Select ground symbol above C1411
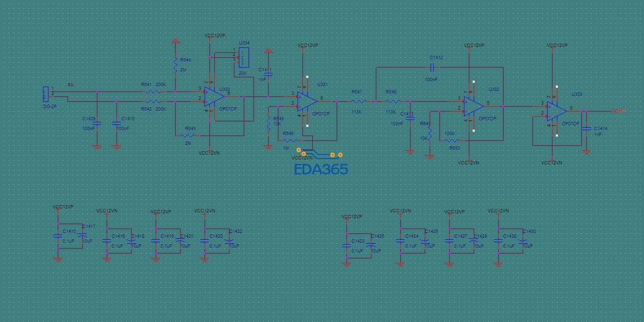 point(268,50)
